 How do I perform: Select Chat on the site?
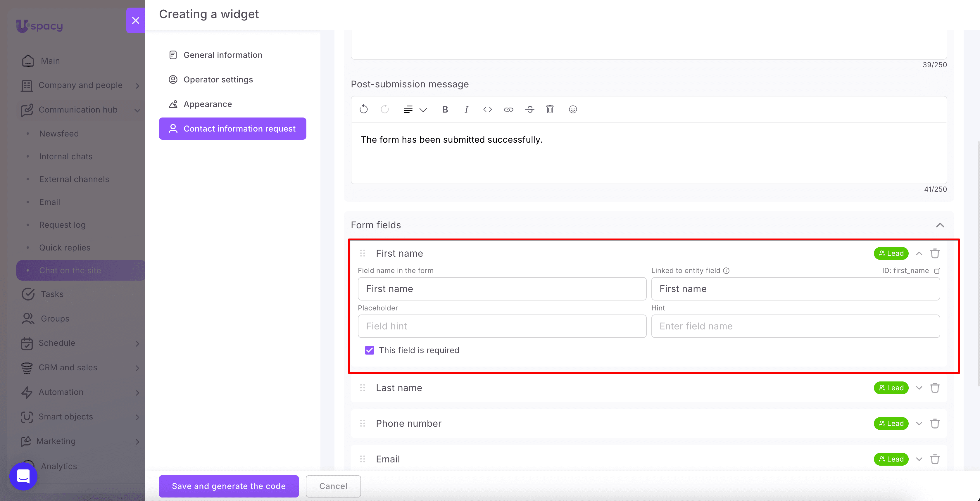click(80, 270)
